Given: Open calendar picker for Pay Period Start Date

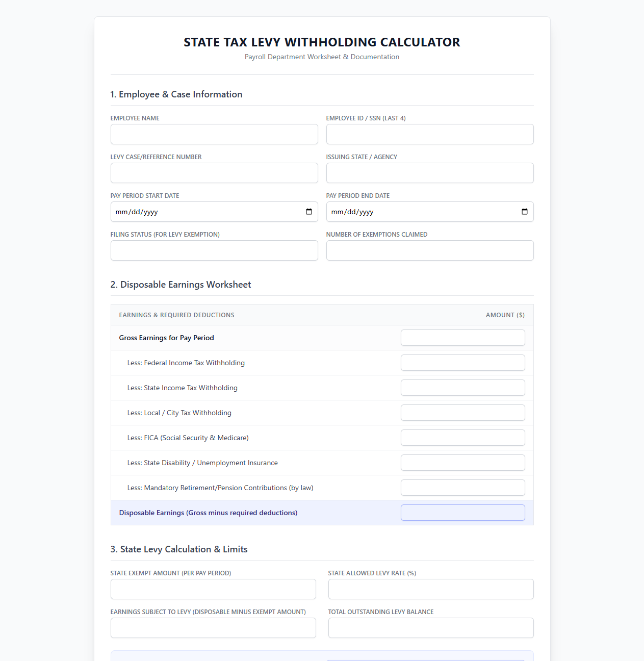Looking at the screenshot, I should (x=309, y=212).
